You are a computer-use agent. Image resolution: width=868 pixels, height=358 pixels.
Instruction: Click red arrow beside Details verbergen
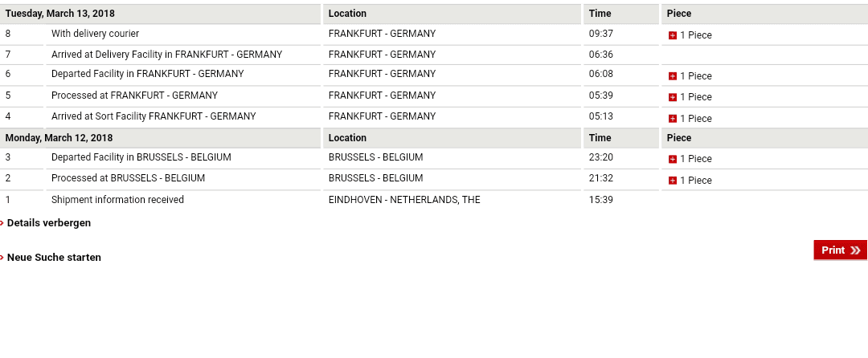click(2, 223)
